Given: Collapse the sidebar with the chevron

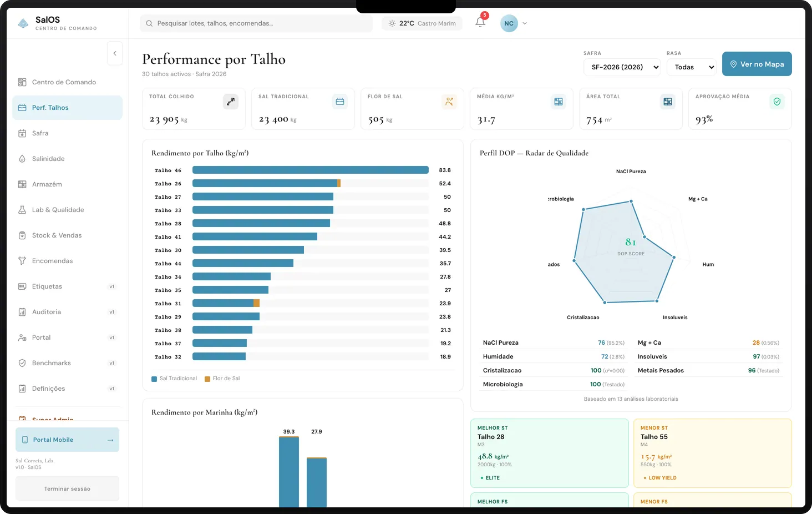Looking at the screenshot, I should click(115, 53).
